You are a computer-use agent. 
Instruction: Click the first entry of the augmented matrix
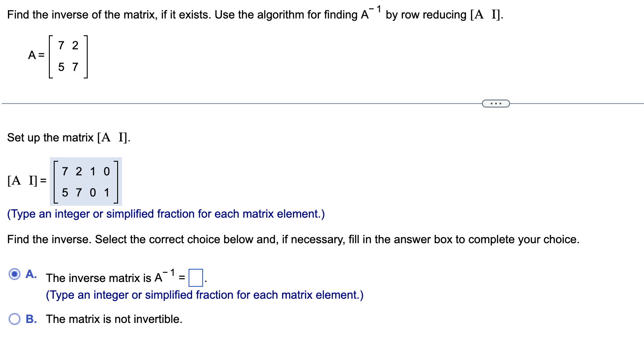click(x=64, y=171)
